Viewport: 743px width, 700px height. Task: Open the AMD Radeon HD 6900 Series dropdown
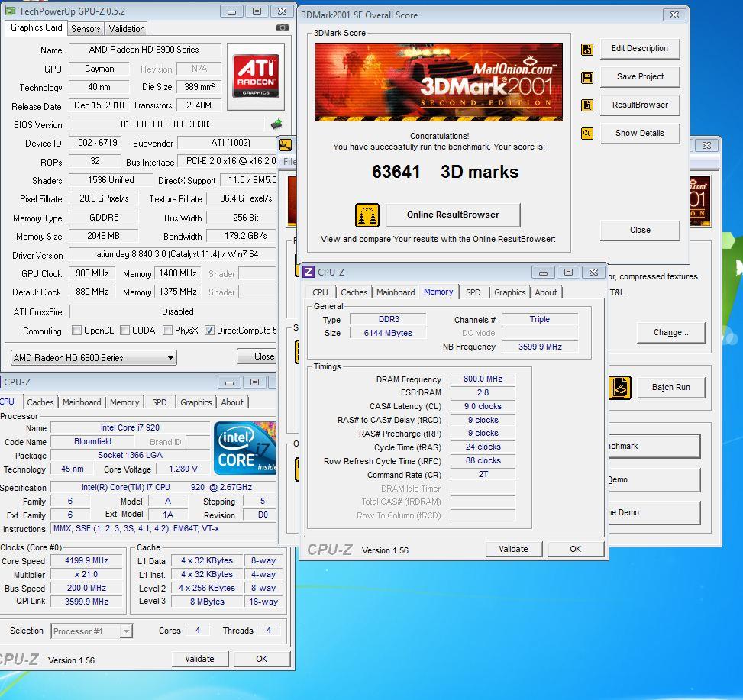click(x=93, y=357)
